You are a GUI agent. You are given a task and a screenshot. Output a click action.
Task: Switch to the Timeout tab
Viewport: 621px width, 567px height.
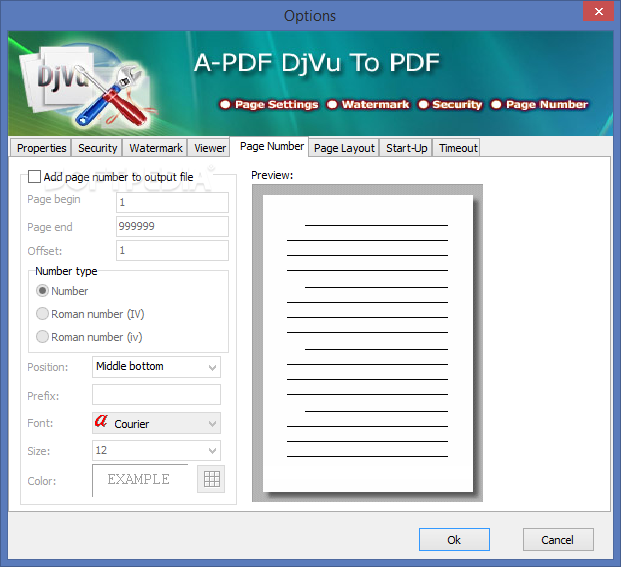click(457, 148)
